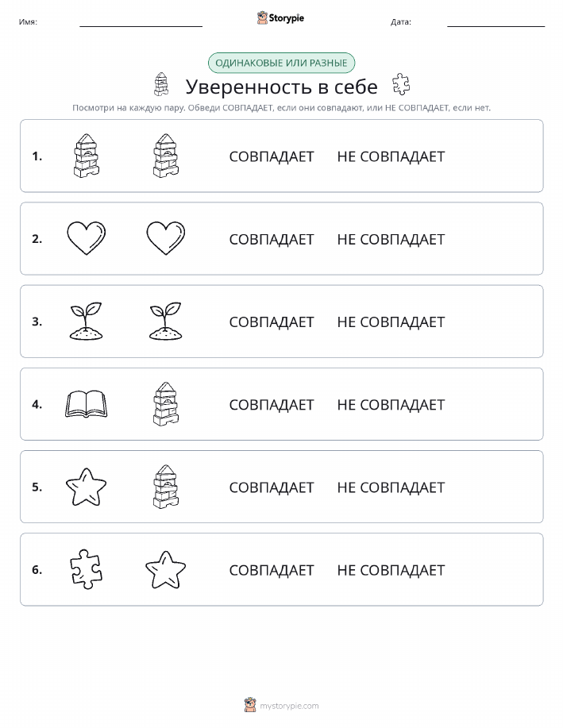
Task: Click the puzzle piece icon in row 6
Action: coord(86,570)
